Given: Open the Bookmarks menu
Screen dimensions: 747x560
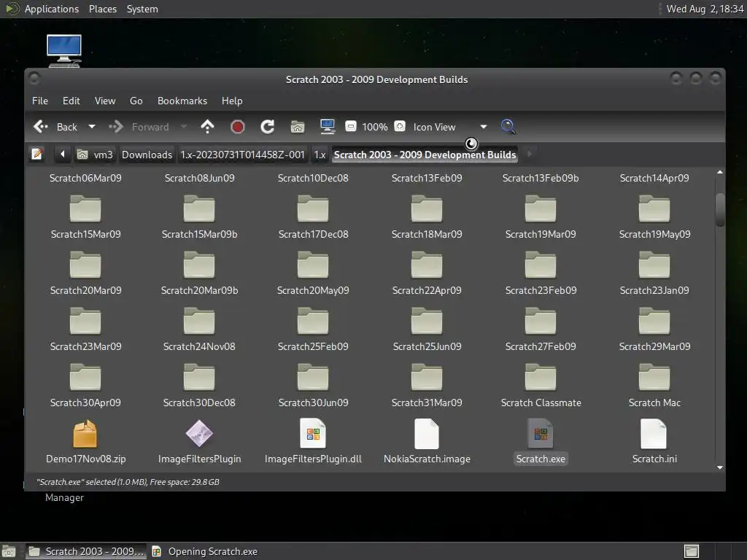Looking at the screenshot, I should [x=182, y=101].
